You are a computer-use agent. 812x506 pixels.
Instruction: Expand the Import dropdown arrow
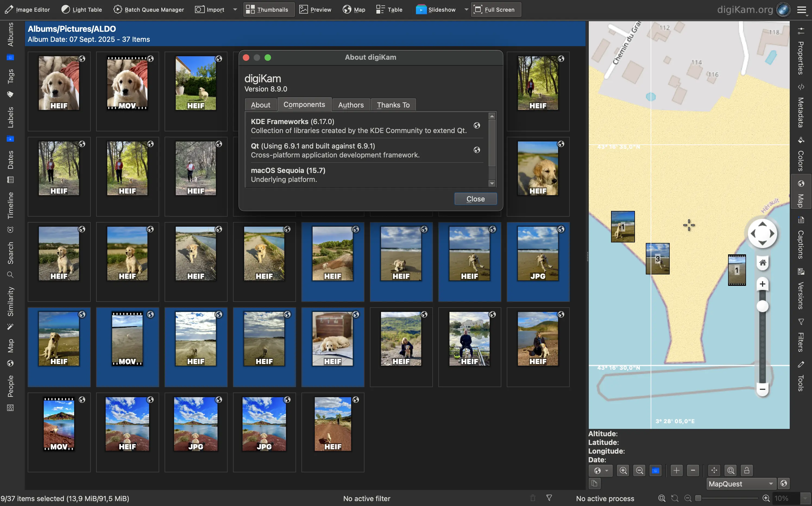pyautogui.click(x=235, y=10)
